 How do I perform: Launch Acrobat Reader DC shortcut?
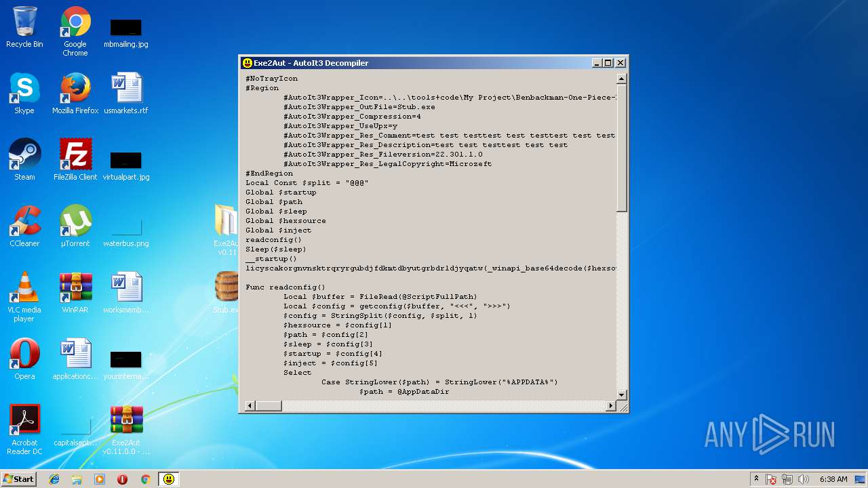pos(24,430)
